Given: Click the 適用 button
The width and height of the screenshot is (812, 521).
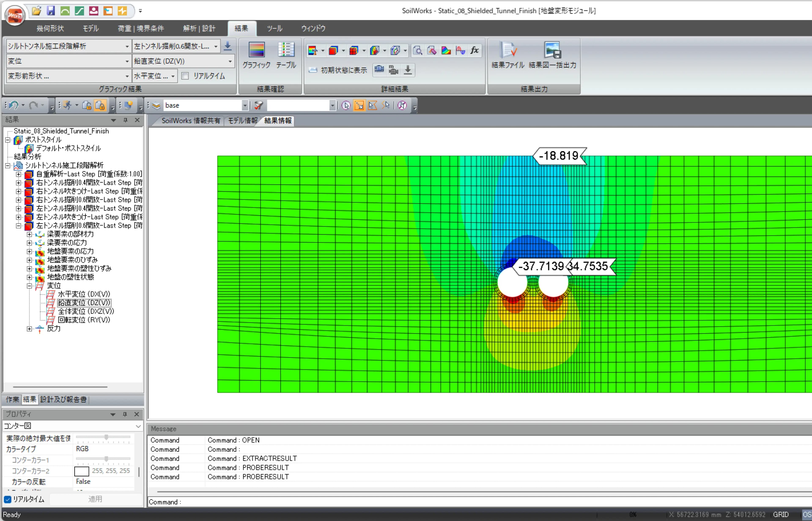Looking at the screenshot, I should [95, 499].
